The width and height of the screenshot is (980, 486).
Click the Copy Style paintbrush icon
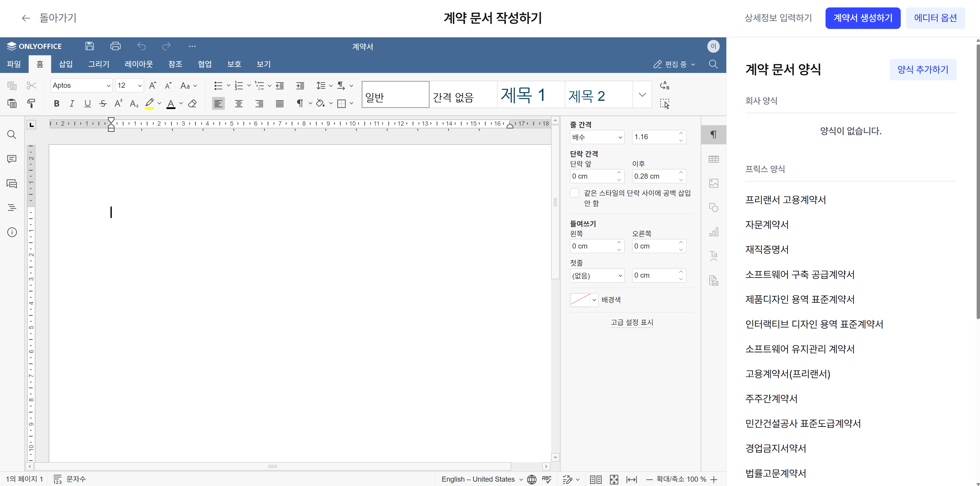(31, 103)
